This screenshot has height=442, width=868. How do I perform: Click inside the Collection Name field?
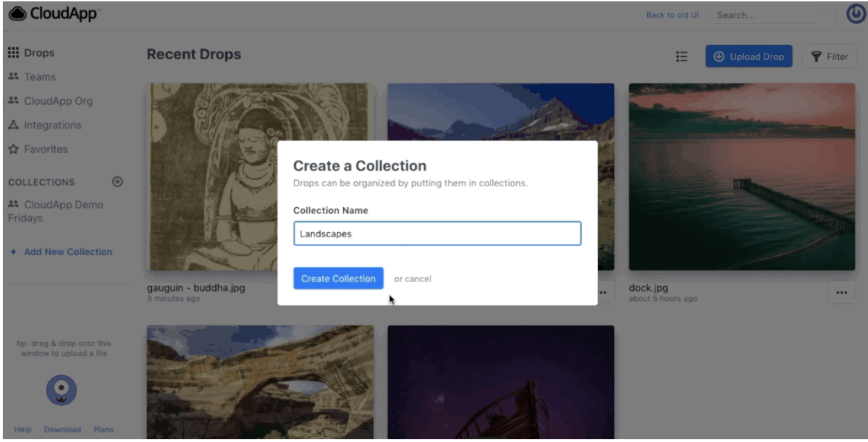[435, 235]
